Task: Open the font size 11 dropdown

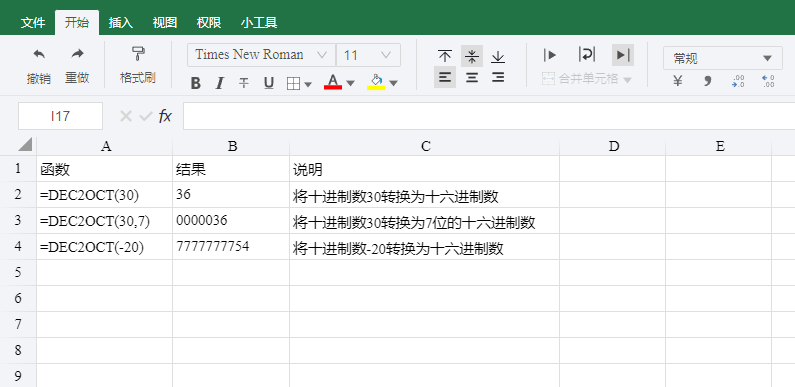Action: pos(368,55)
